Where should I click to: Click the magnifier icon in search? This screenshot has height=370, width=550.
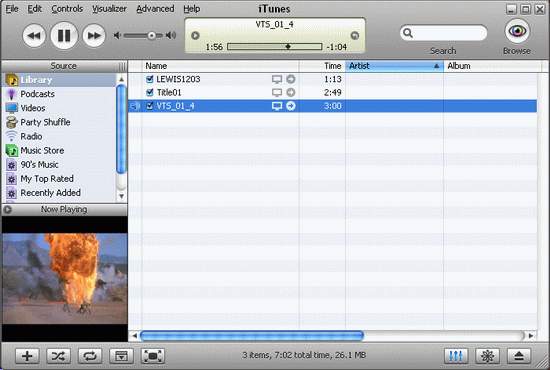pyautogui.click(x=408, y=33)
